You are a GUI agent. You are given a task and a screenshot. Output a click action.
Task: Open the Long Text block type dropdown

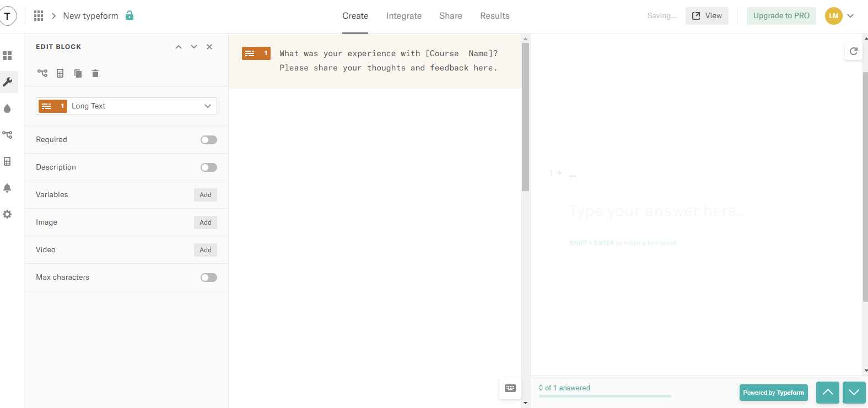(126, 106)
